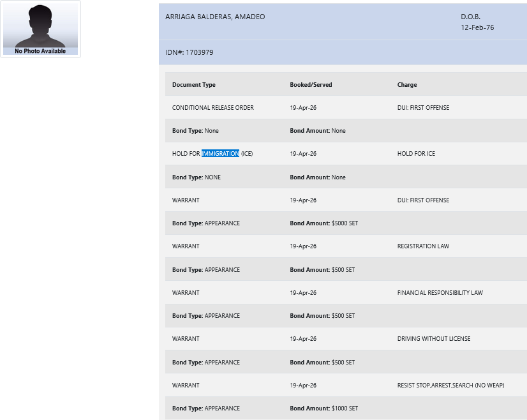
Task: Click the highlighted IMMIGRATION word
Action: click(220, 154)
